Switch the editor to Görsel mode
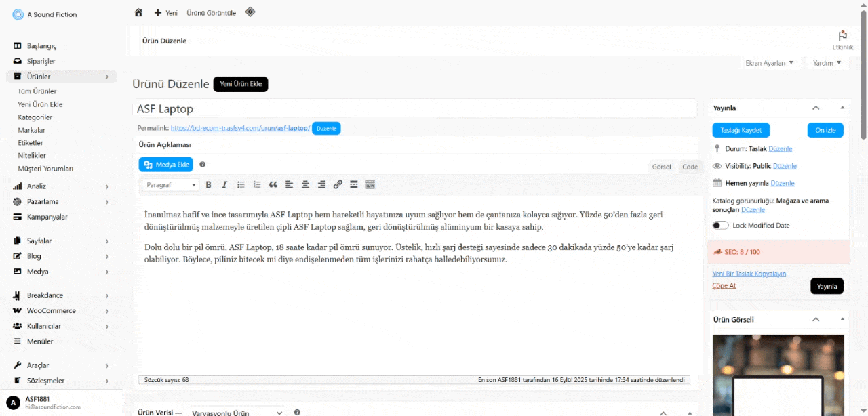Viewport: 868px width, 416px height. point(661,167)
